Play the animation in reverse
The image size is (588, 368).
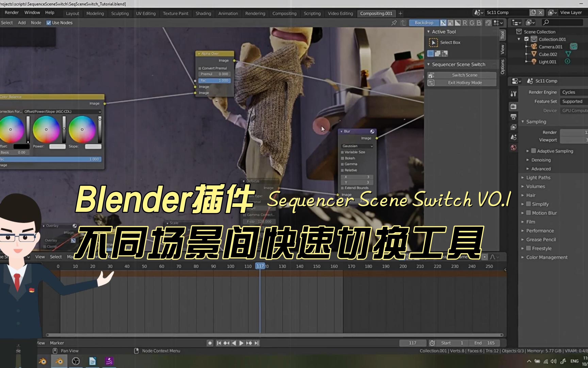[234, 343]
